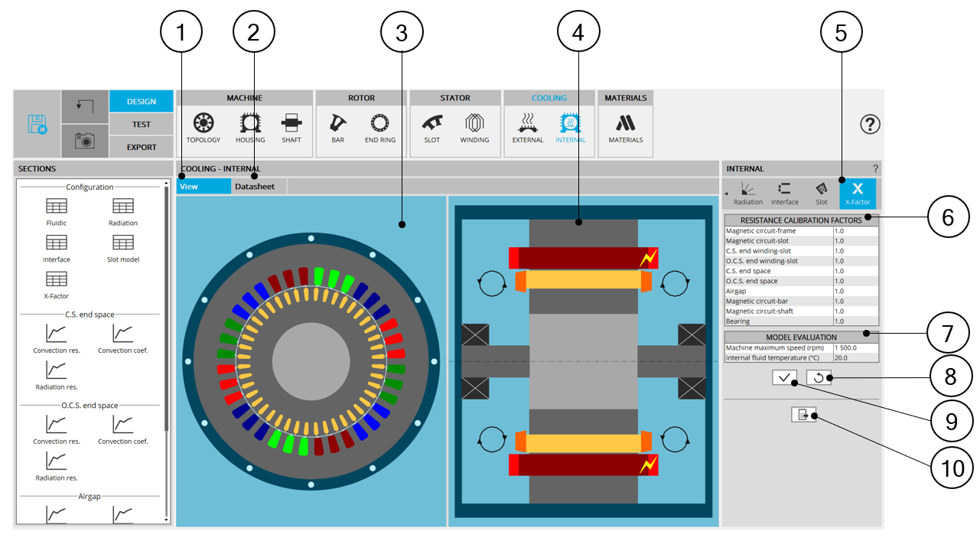Open the Materials library icon
Viewport: 980px width, 538px height.
625,127
